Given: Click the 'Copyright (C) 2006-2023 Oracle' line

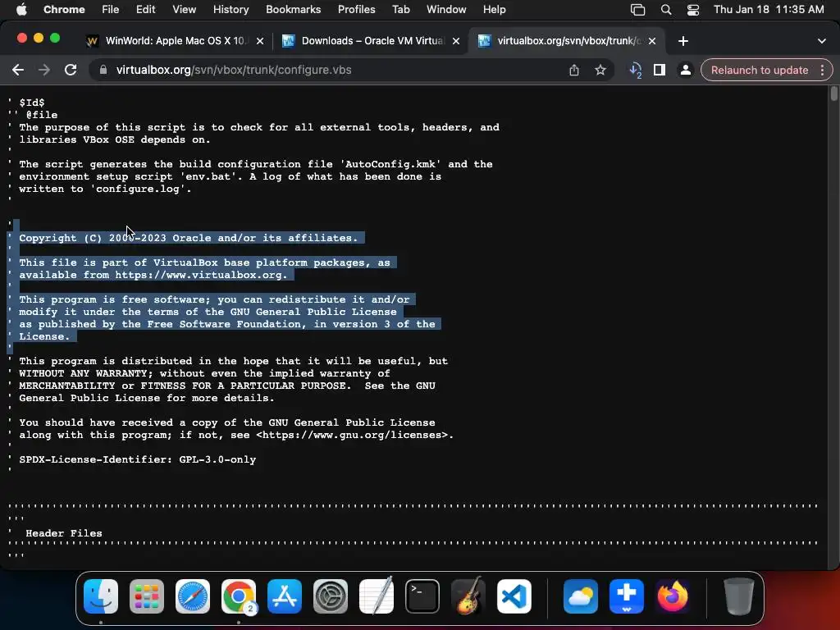Looking at the screenshot, I should tap(188, 238).
